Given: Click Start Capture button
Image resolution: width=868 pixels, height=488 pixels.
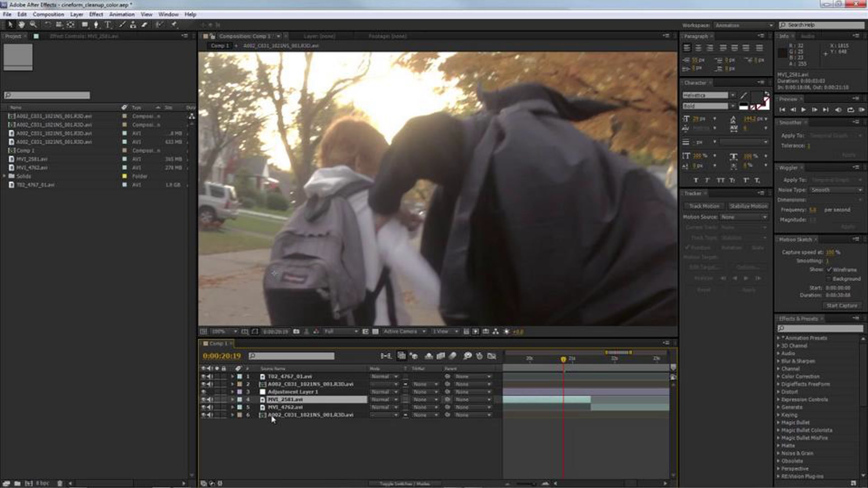Looking at the screenshot, I should click(842, 305).
